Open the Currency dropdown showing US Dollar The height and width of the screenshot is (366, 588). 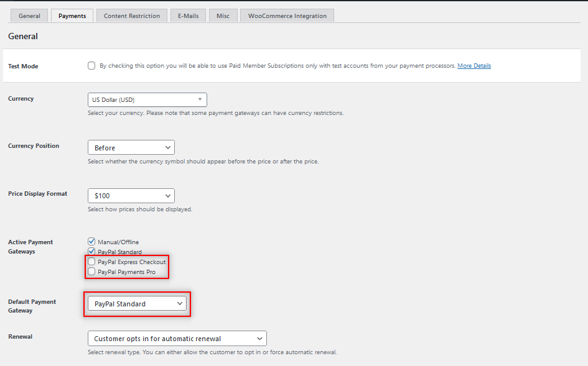[147, 99]
